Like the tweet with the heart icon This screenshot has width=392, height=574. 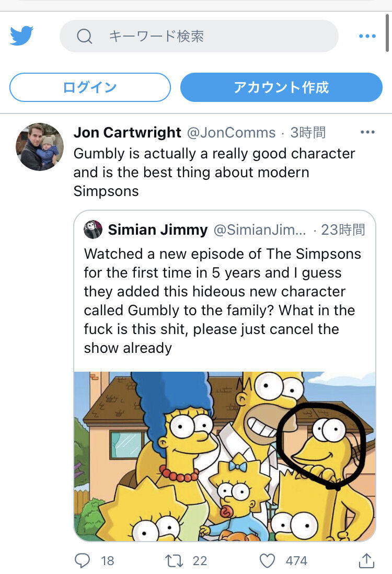[268, 561]
